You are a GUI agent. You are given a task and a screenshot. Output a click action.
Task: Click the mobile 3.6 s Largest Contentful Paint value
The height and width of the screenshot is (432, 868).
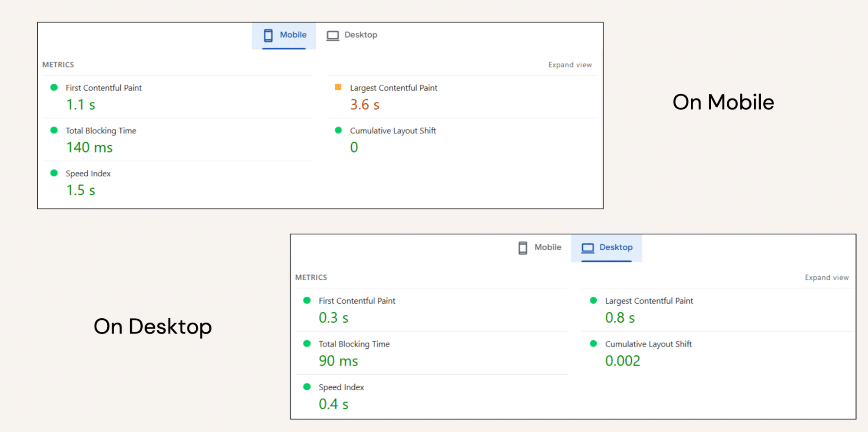365,105
